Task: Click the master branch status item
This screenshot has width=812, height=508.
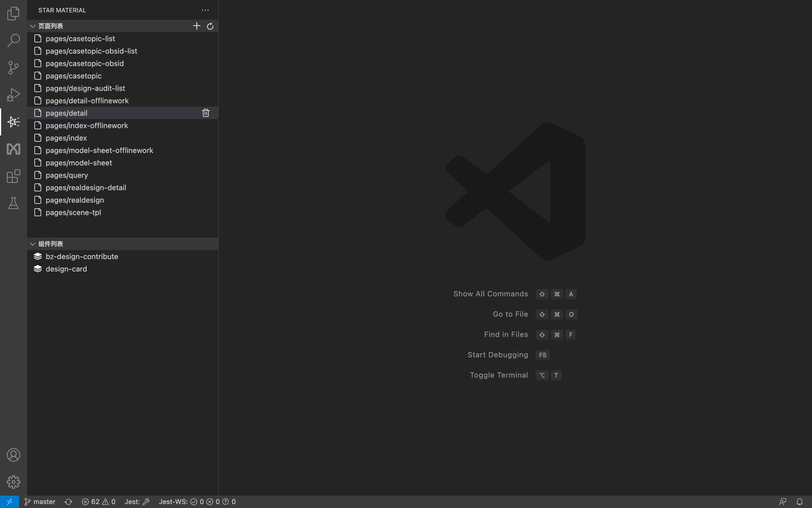Action: click(40, 502)
